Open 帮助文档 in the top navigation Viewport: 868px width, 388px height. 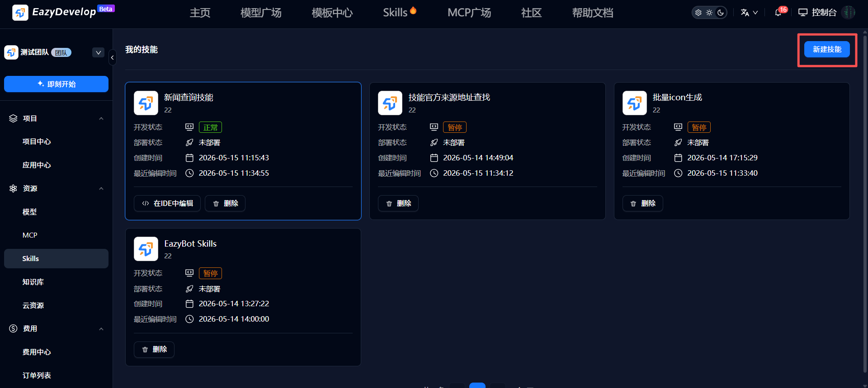click(x=593, y=13)
